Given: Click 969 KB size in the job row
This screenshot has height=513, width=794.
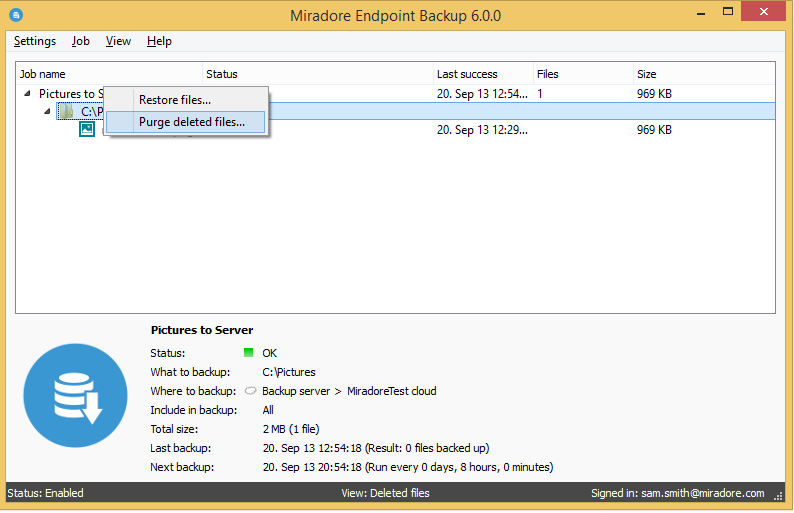Looking at the screenshot, I should coord(654,94).
